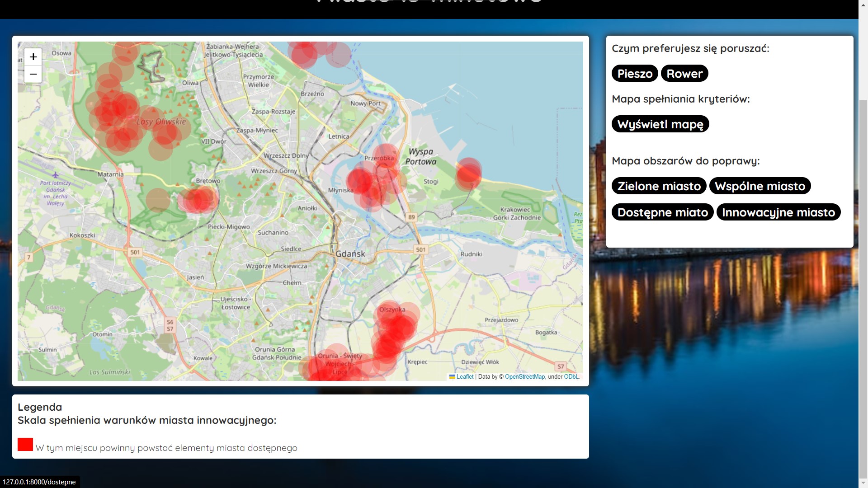Select Pieszo travel mode

(634, 74)
